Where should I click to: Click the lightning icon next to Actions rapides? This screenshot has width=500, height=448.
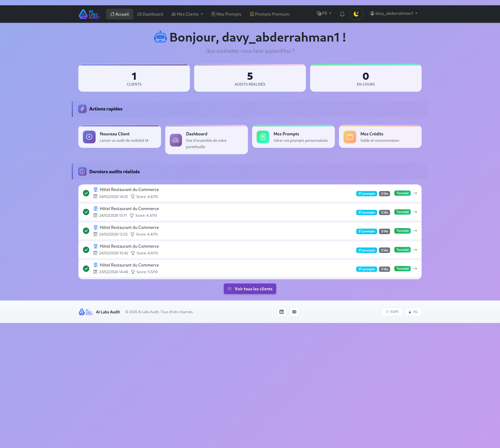click(x=82, y=109)
